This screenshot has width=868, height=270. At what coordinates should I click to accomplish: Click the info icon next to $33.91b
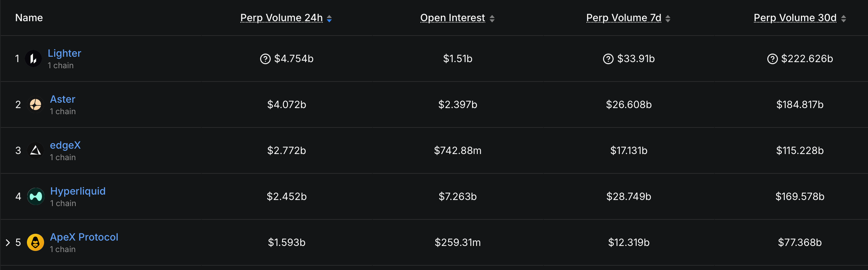click(x=608, y=59)
